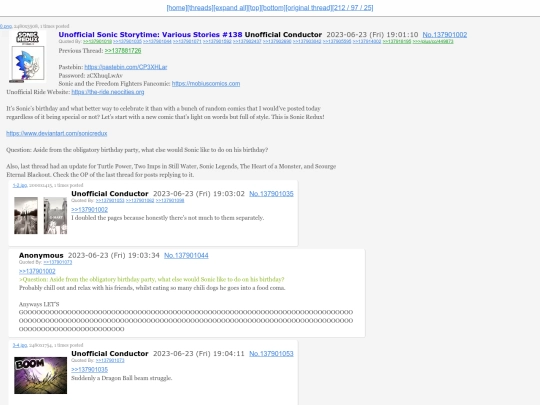Click the timestamp 2023-06-23 (Fri) 19:04:11

pos(199,354)
